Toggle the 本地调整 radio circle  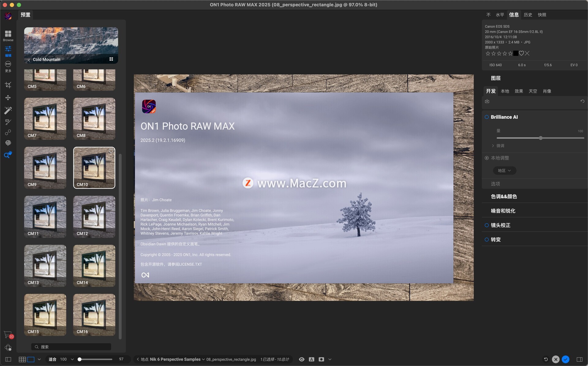pyautogui.click(x=487, y=158)
